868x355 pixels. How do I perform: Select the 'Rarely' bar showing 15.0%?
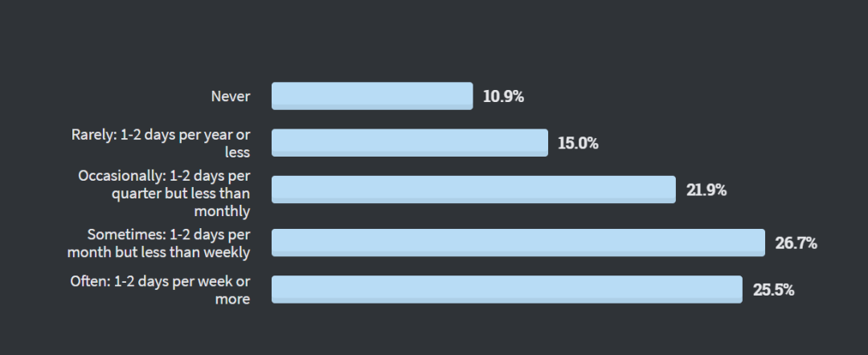click(410, 143)
